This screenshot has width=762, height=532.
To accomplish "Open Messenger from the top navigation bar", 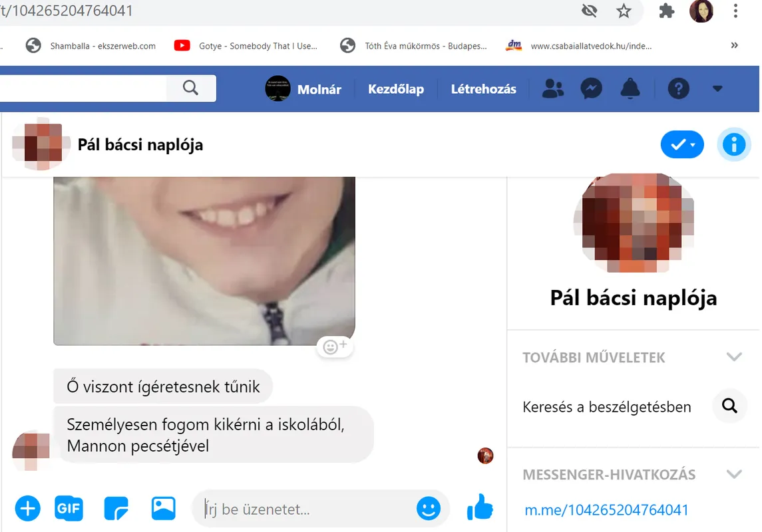I will (591, 88).
